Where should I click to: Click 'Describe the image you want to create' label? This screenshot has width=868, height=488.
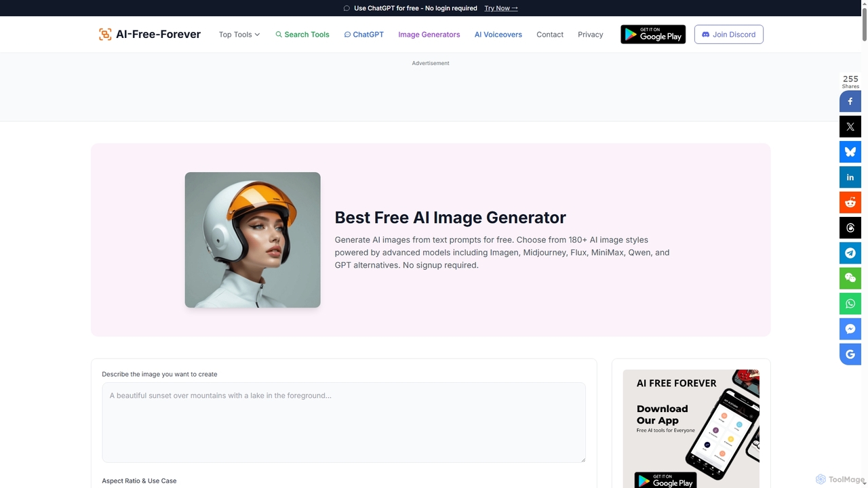[160, 374]
